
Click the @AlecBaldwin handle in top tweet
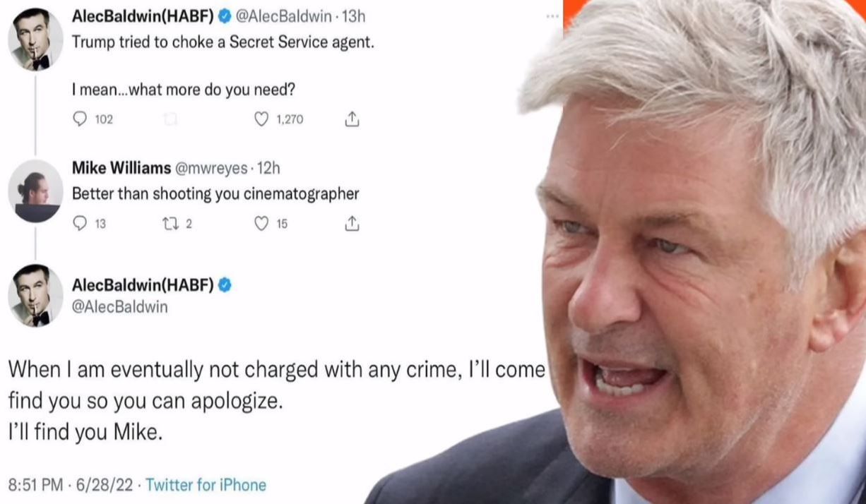tap(287, 16)
